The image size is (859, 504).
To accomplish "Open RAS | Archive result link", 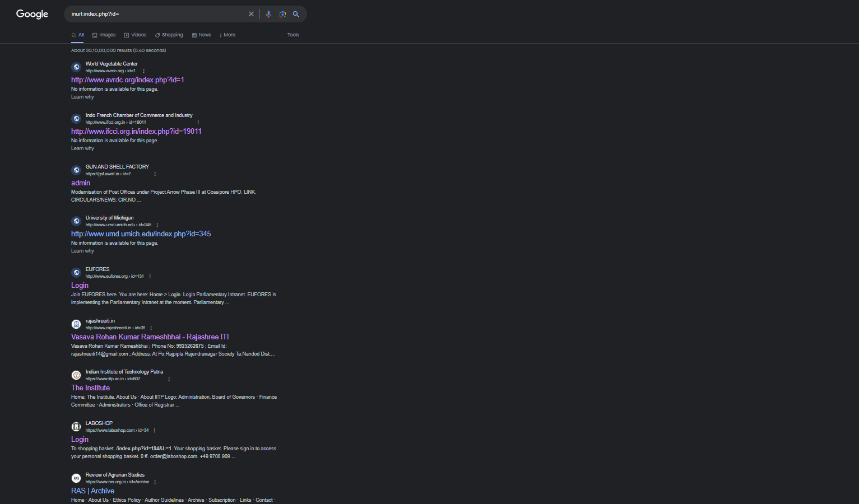I will tap(92, 491).
